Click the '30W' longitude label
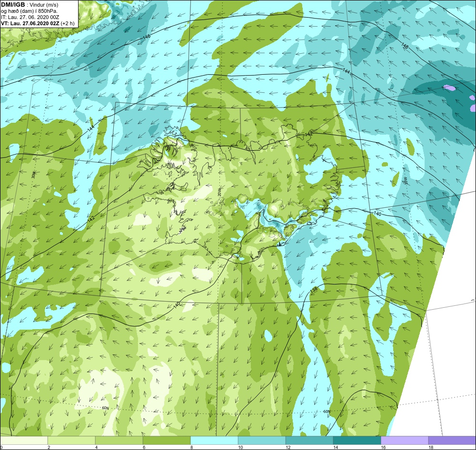Screen dimensions: 476x450 tap(33, 175)
